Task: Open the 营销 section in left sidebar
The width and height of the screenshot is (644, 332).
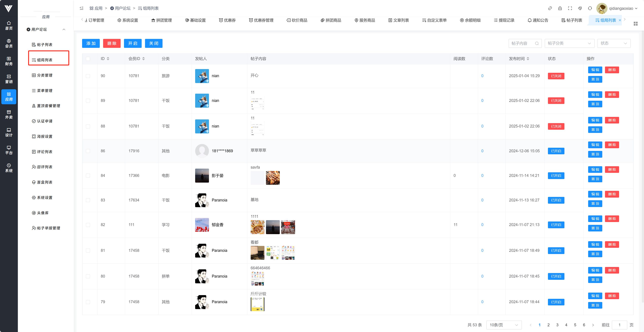Action: [9, 79]
